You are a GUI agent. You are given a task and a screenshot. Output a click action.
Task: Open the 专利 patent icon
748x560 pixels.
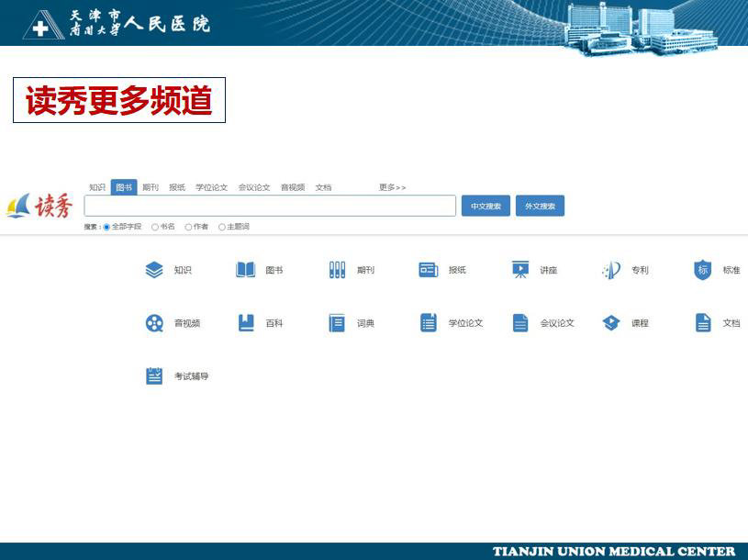(611, 270)
